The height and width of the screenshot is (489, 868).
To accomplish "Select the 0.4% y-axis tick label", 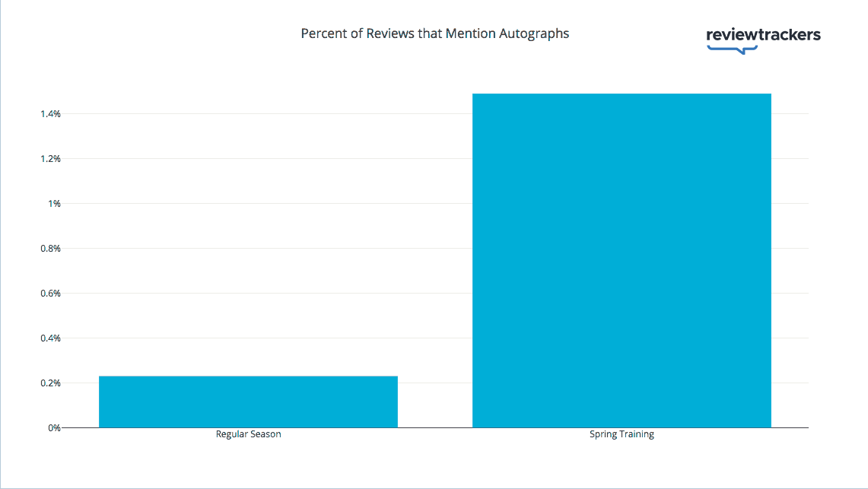I will click(x=50, y=338).
